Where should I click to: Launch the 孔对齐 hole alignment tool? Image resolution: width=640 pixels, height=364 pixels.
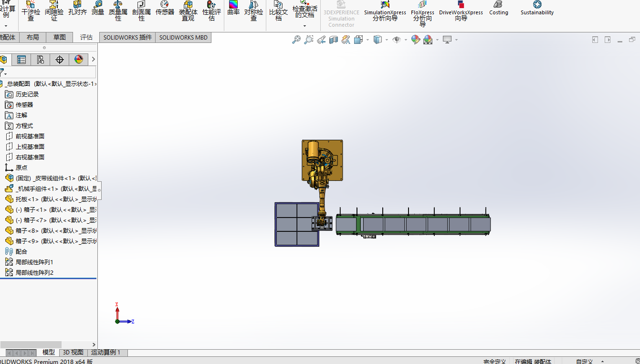pos(77,8)
